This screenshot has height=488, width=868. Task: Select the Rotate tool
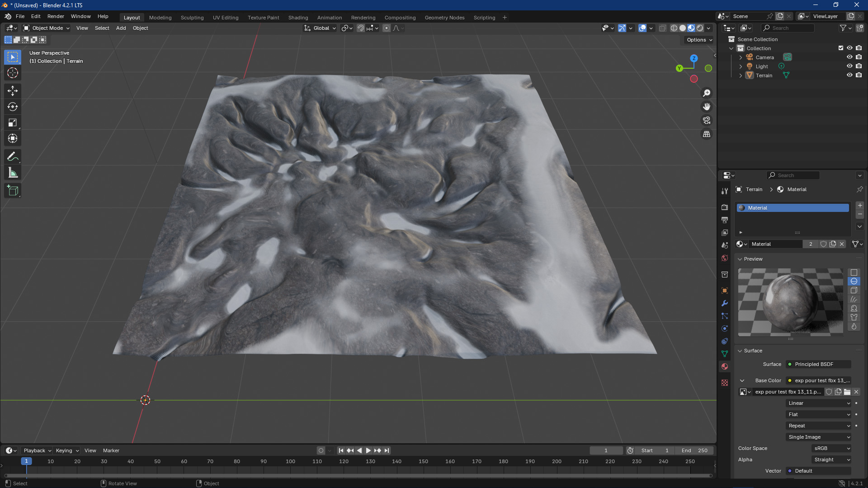pyautogui.click(x=13, y=107)
